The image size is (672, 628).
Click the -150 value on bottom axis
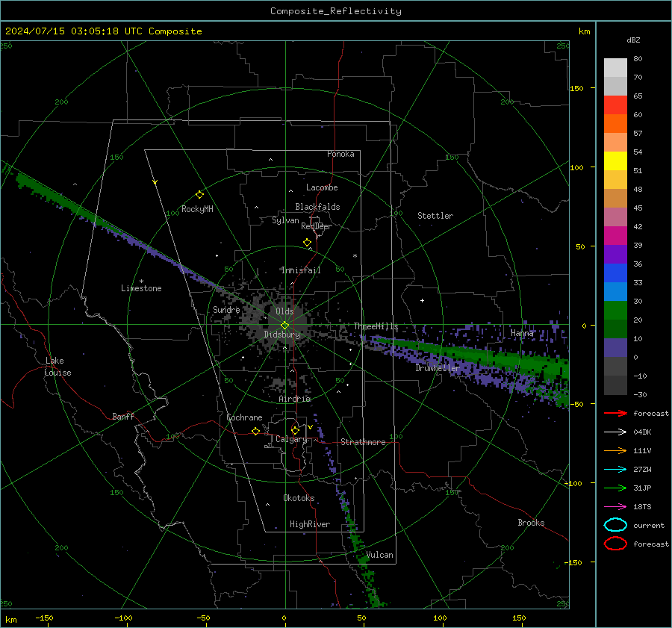tap(44, 618)
